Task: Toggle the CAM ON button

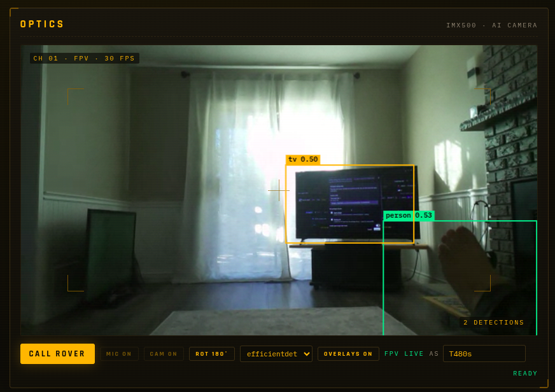Action: click(164, 354)
